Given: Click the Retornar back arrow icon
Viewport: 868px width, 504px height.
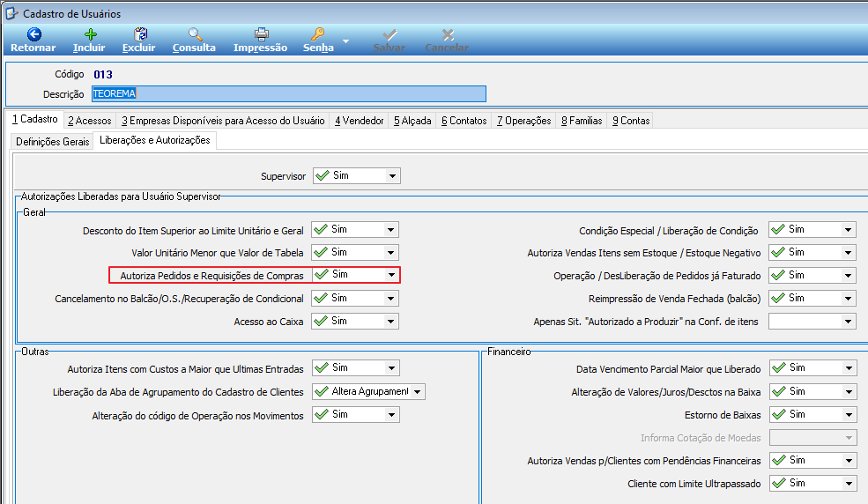Looking at the screenshot, I should click(x=33, y=34).
